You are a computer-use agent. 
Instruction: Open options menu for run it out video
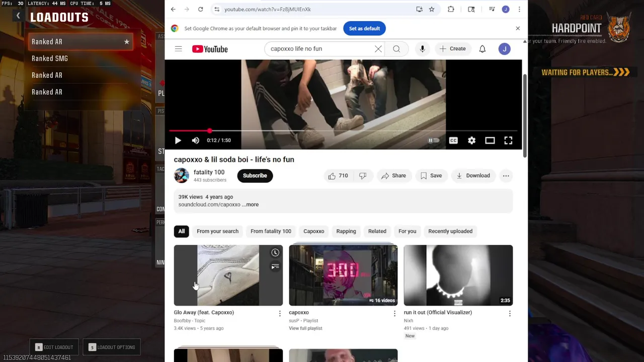tap(510, 313)
